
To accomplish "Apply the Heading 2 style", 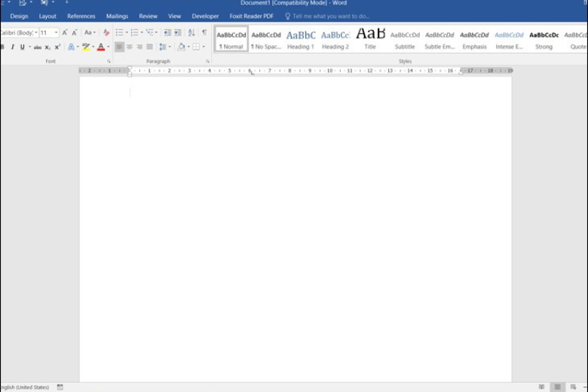I will click(x=335, y=39).
